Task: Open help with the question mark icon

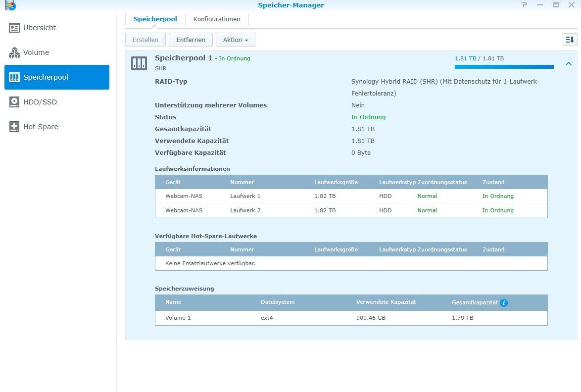Action: pos(524,5)
